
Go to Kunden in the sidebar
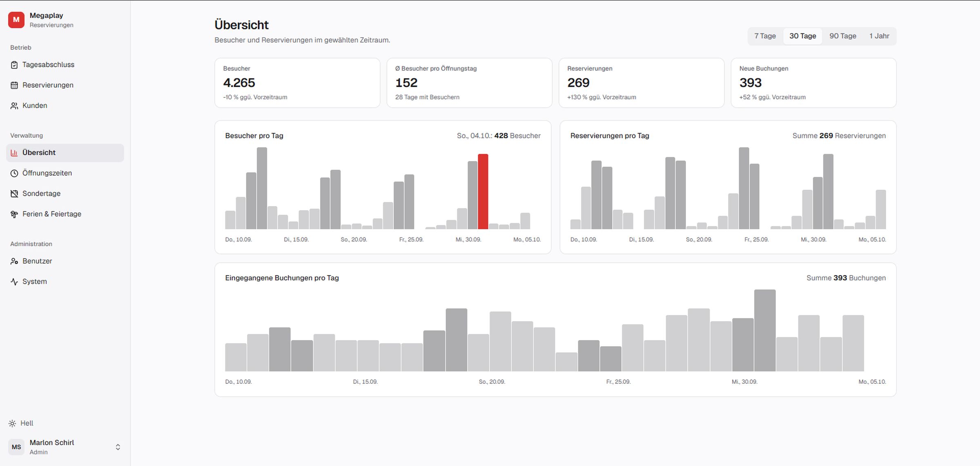click(65, 105)
